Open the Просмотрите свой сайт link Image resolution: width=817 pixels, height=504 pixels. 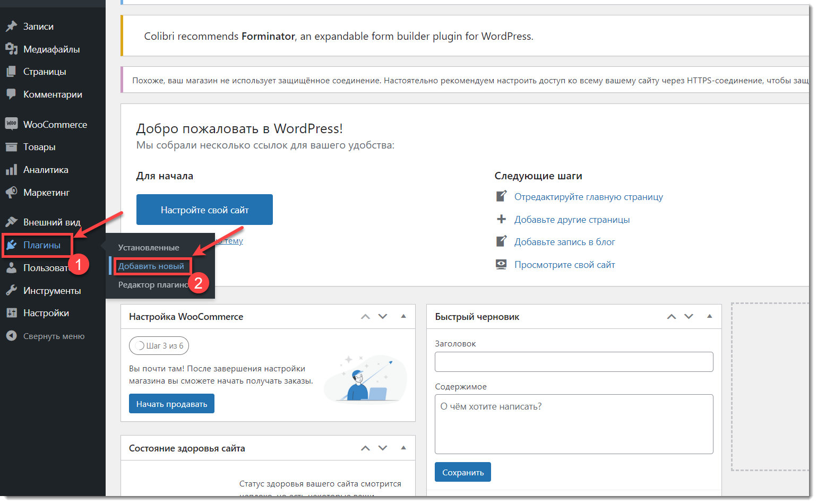pyautogui.click(x=564, y=264)
